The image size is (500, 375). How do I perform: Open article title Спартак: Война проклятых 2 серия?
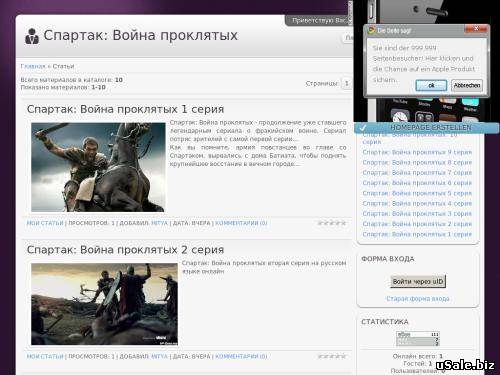125,250
